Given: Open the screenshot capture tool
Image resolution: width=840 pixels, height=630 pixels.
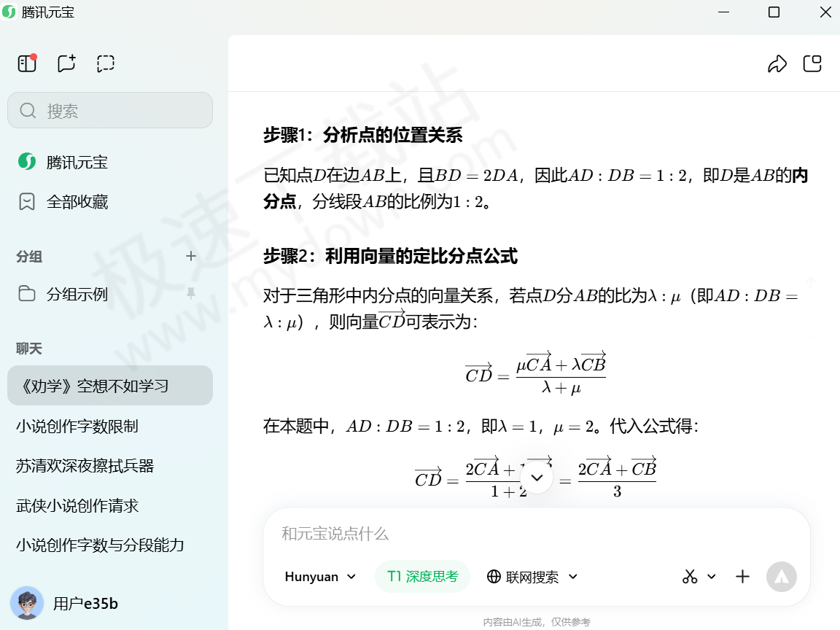Looking at the screenshot, I should click(105, 63).
